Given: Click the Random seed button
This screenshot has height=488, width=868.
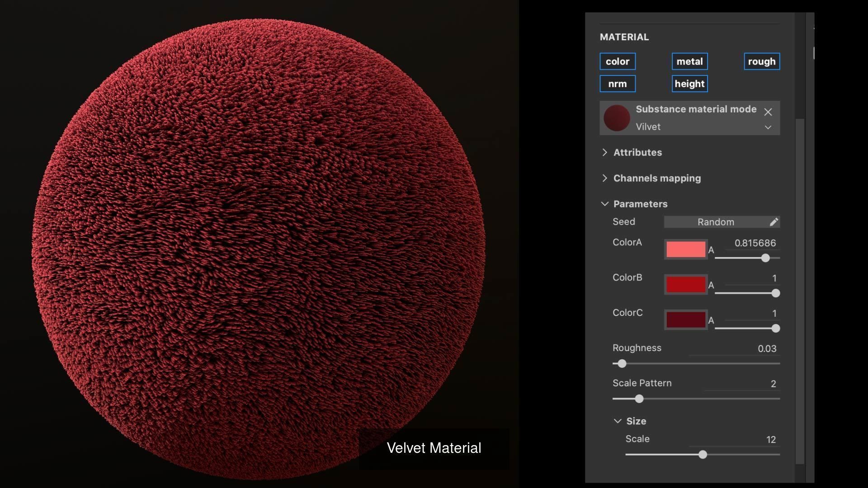Looking at the screenshot, I should click(x=715, y=222).
